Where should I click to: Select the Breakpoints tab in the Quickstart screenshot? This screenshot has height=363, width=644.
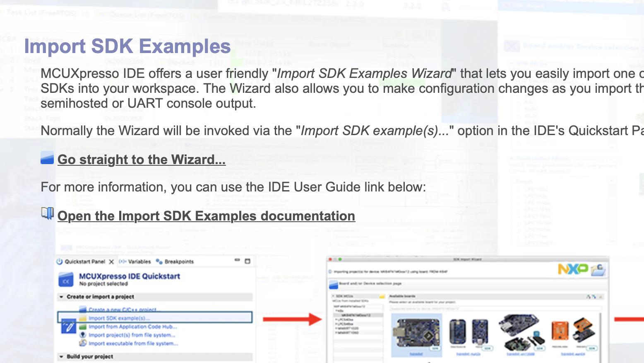pos(175,261)
